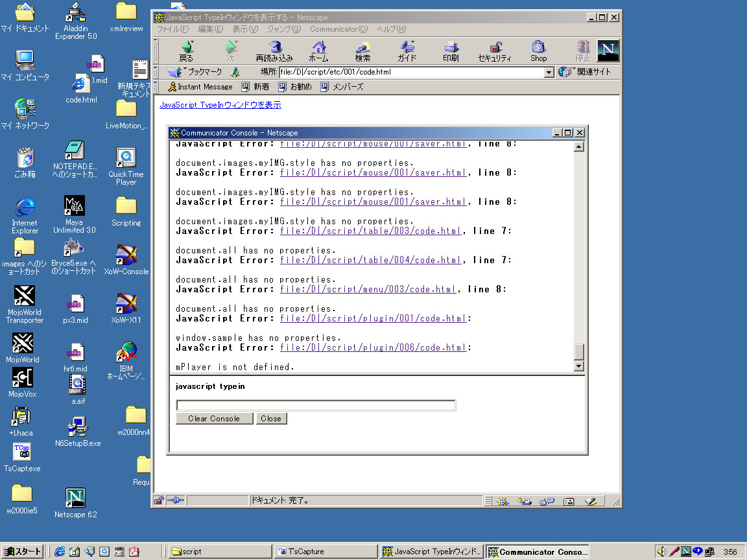Open メンバーズ personal toolbar bookmark
This screenshot has width=747, height=560.
coord(342,87)
